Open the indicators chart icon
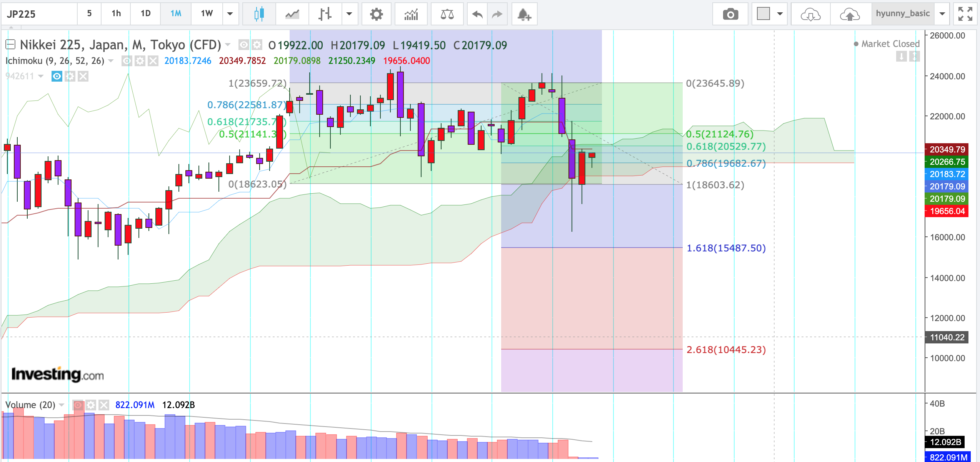The width and height of the screenshot is (980, 462). pyautogui.click(x=411, y=14)
